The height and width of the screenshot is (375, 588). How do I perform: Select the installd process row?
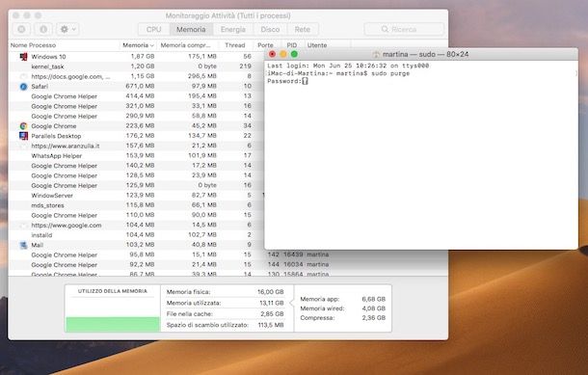point(137,235)
